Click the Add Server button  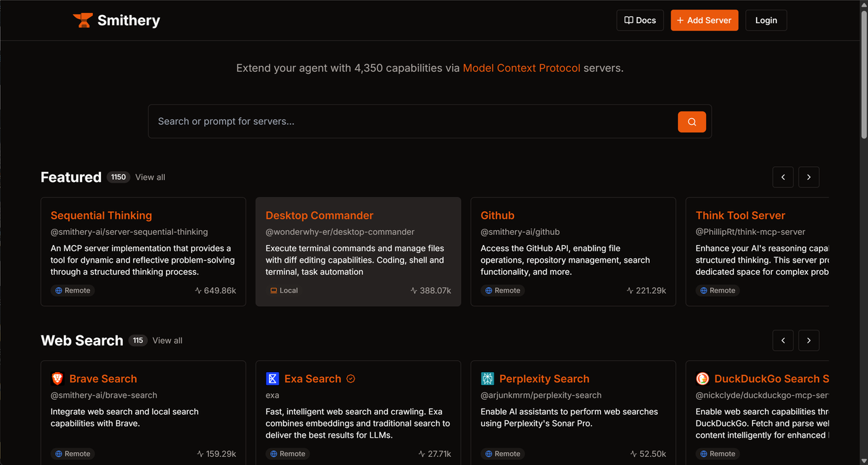[705, 20]
